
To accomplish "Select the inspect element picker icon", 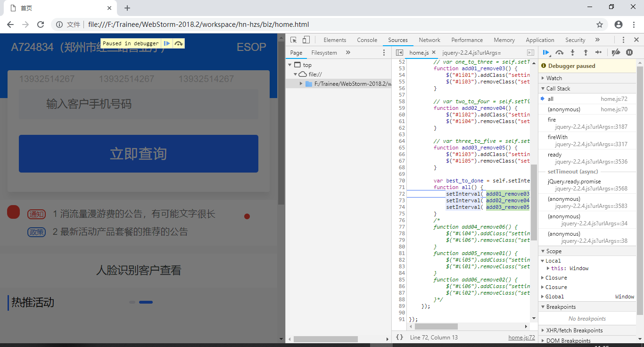I will tap(293, 40).
